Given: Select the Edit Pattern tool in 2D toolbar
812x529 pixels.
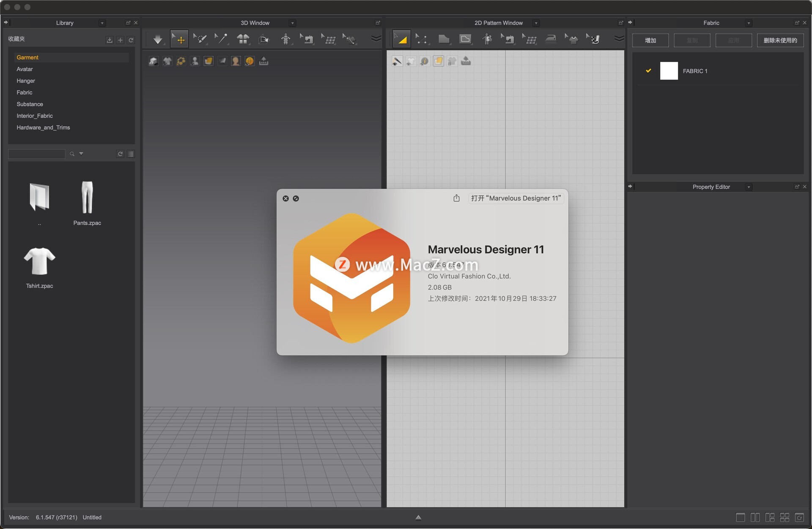Looking at the screenshot, I should (401, 39).
